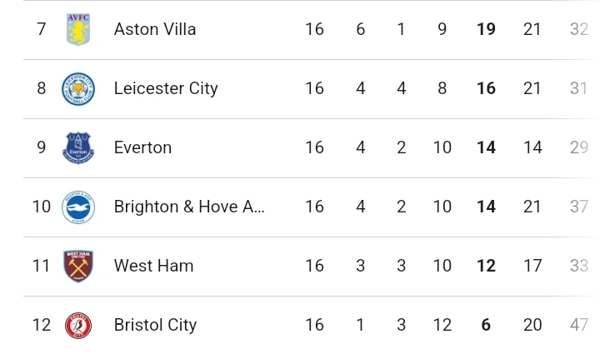Image resolution: width=600 pixels, height=364 pixels.
Task: Click Bristol City's bold points value 6
Action: 486,325
